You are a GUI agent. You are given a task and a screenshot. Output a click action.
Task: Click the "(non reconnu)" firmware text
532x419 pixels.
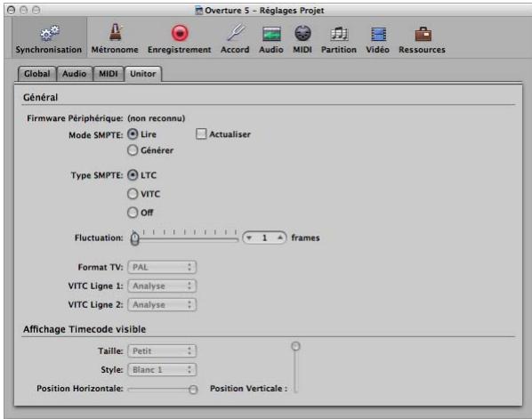click(x=157, y=118)
